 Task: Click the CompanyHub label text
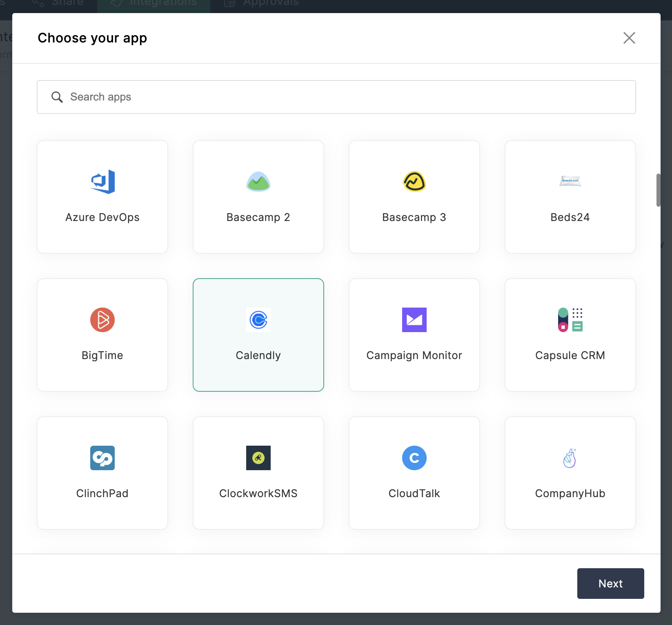(x=570, y=493)
